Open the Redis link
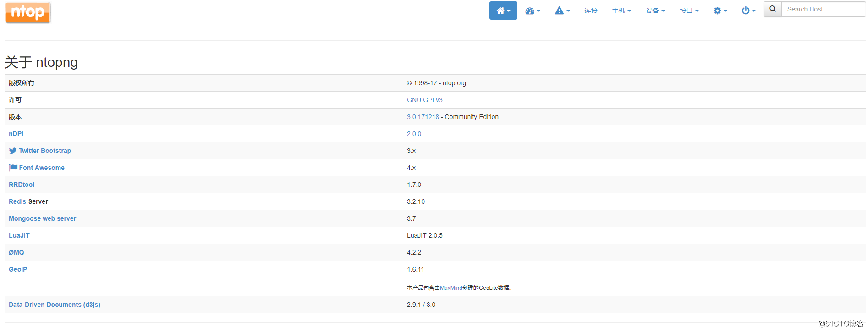The height and width of the screenshot is (332, 868). click(x=17, y=201)
